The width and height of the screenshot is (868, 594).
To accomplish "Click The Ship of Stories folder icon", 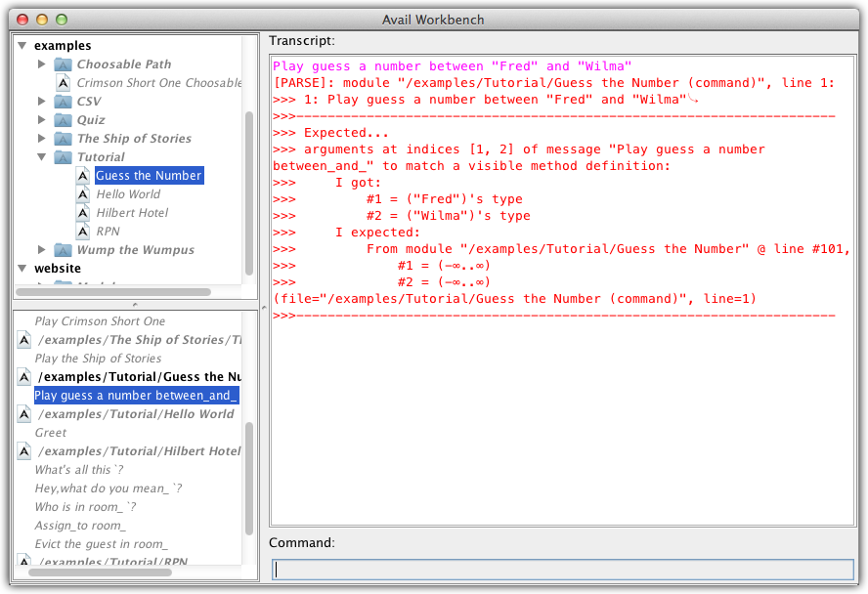I will coord(64,139).
